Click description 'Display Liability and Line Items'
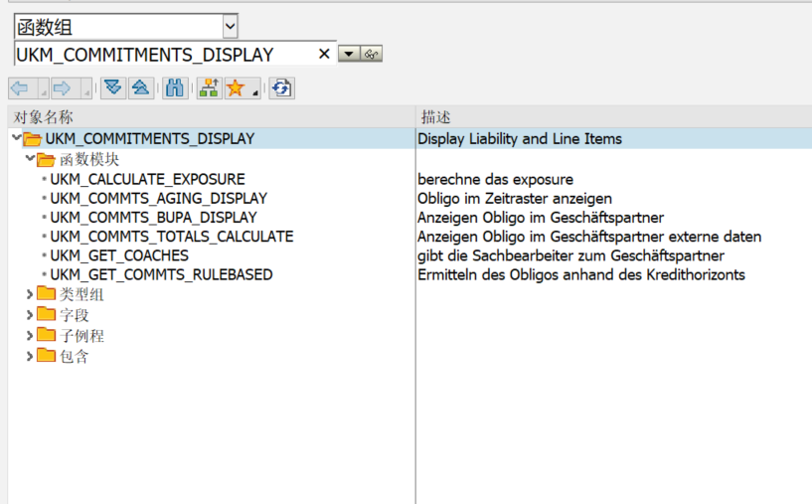 520,139
